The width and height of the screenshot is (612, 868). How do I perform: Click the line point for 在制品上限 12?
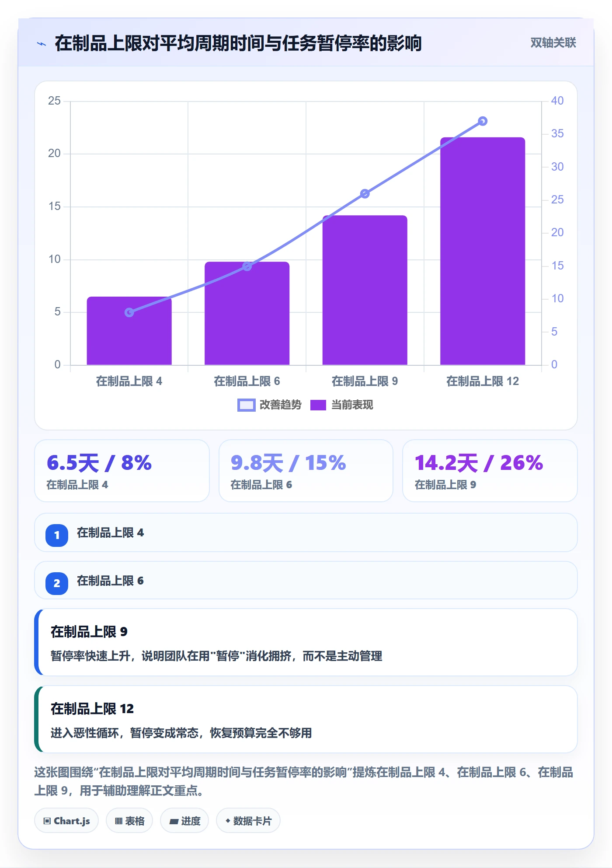click(483, 121)
